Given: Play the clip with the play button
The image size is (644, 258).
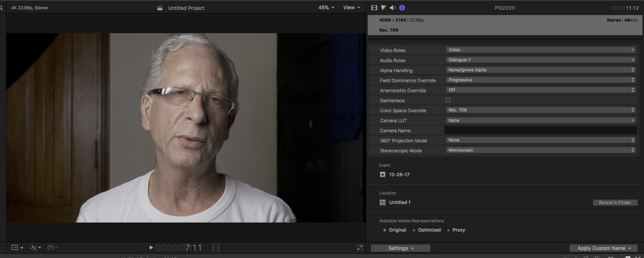Looking at the screenshot, I should (x=151, y=248).
